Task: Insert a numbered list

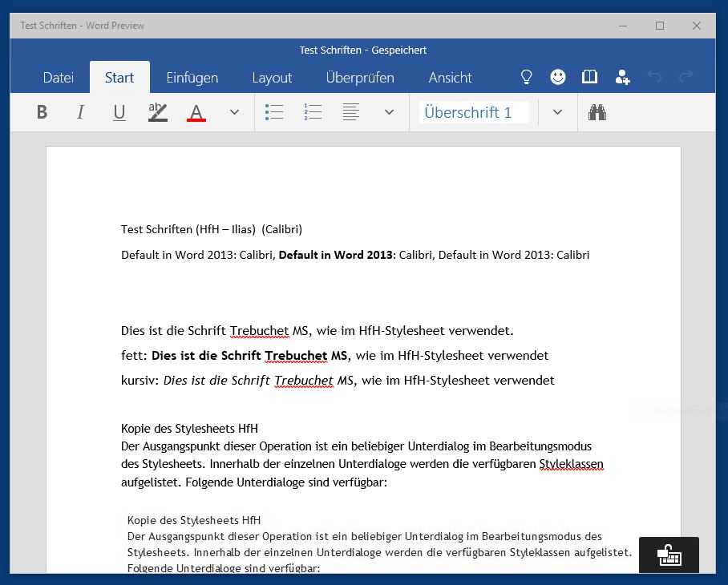Action: (x=313, y=112)
